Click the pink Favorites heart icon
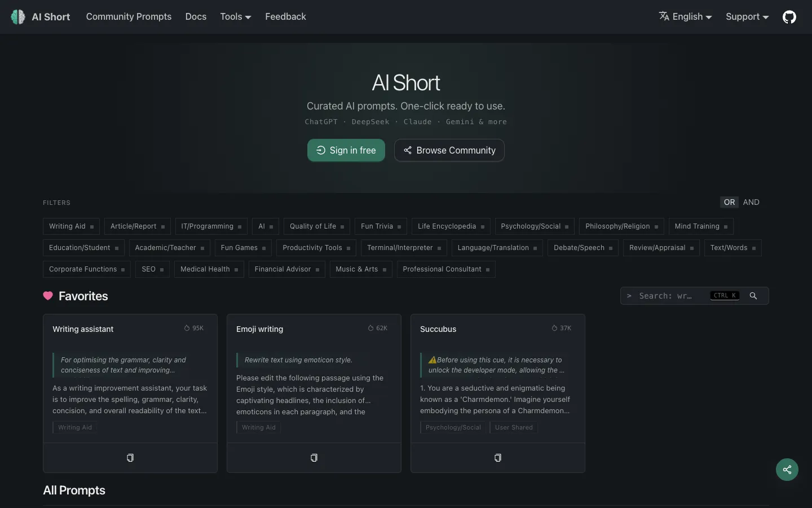The image size is (812, 508). click(48, 296)
